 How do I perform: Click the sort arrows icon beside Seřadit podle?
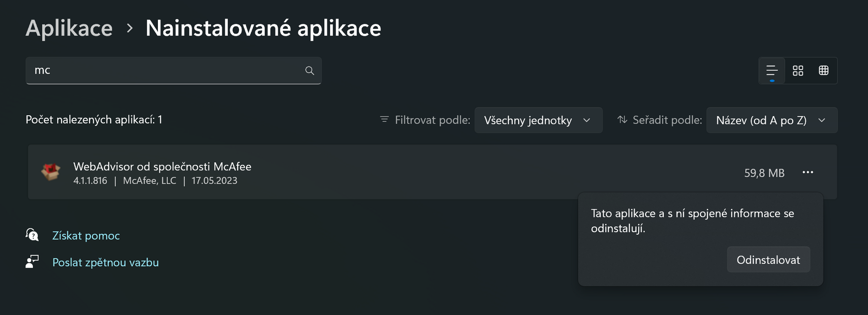click(x=622, y=120)
